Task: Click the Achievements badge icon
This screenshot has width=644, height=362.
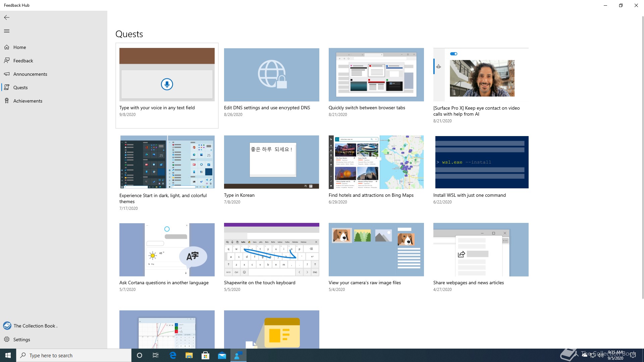Action: 7,101
